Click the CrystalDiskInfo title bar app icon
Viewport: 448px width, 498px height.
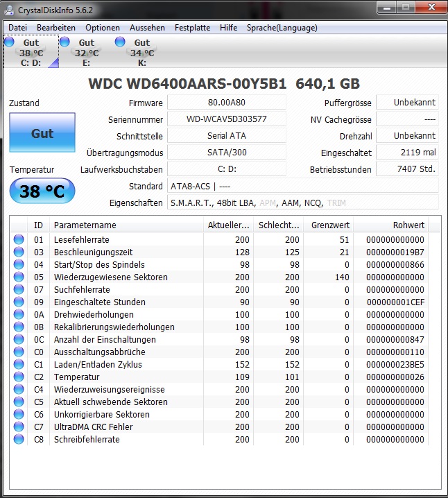pos(9,10)
